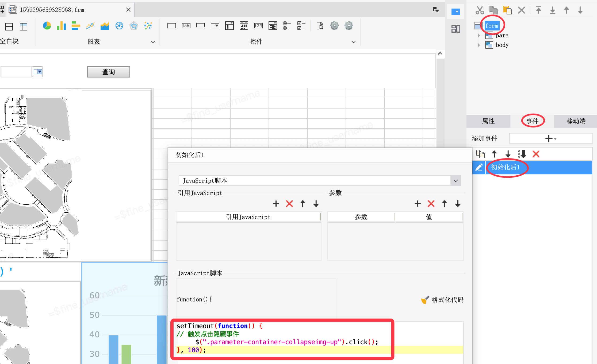
Task: Insert a line chart from toolbar
Action: (90, 26)
